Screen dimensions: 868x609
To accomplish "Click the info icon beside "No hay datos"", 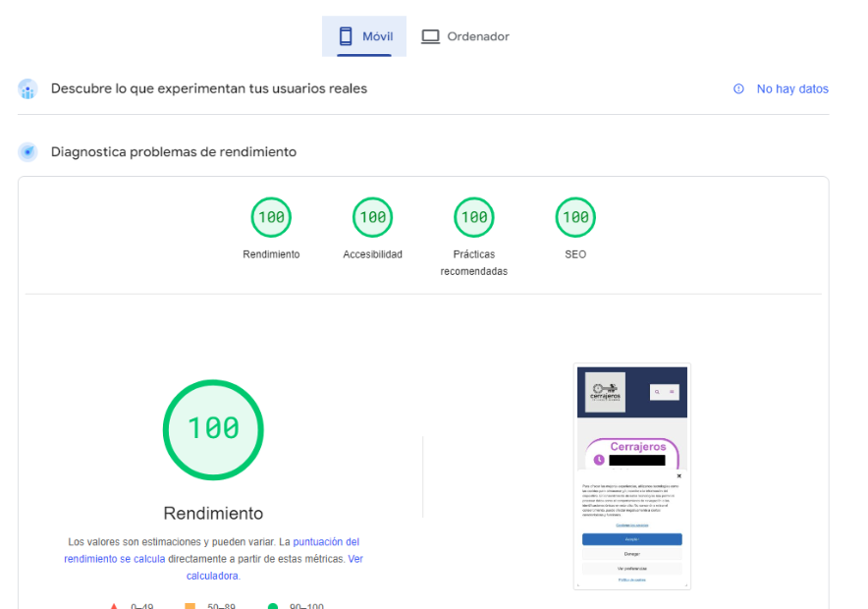I will pyautogui.click(x=737, y=88).
